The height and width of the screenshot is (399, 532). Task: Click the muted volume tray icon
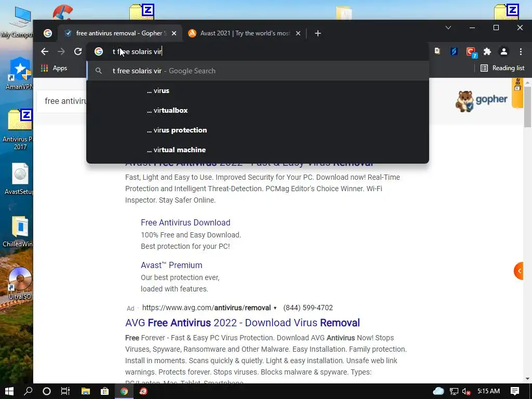coord(466,391)
